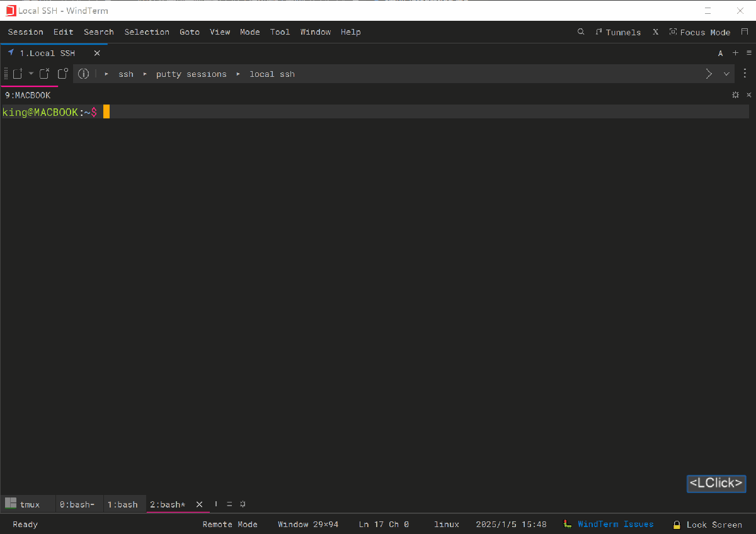
Task: Click the linux system type indicator
Action: click(447, 524)
